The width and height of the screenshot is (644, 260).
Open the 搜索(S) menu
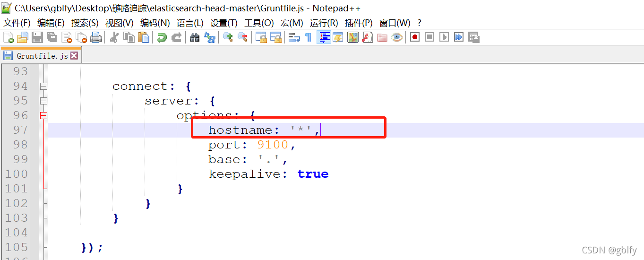click(85, 23)
